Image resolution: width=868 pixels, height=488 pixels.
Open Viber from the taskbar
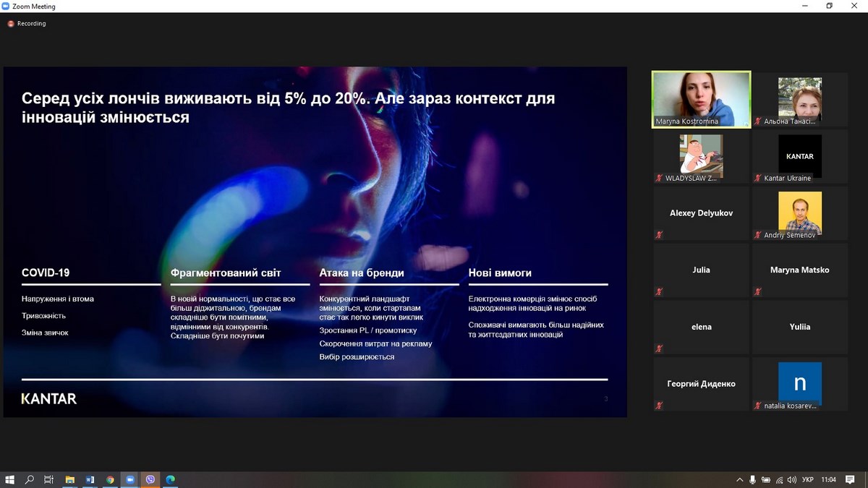tap(150, 479)
